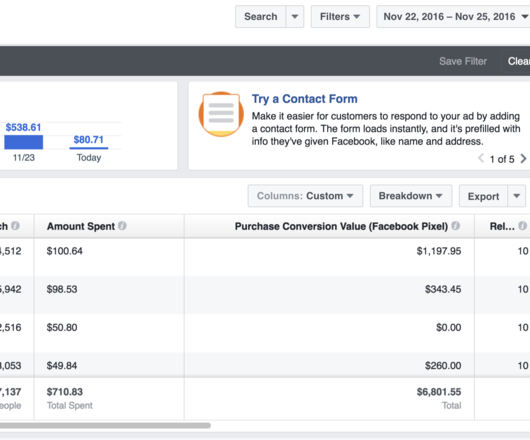Open the Filters dropdown
Image resolution: width=530 pixels, height=440 pixels.
(x=340, y=17)
